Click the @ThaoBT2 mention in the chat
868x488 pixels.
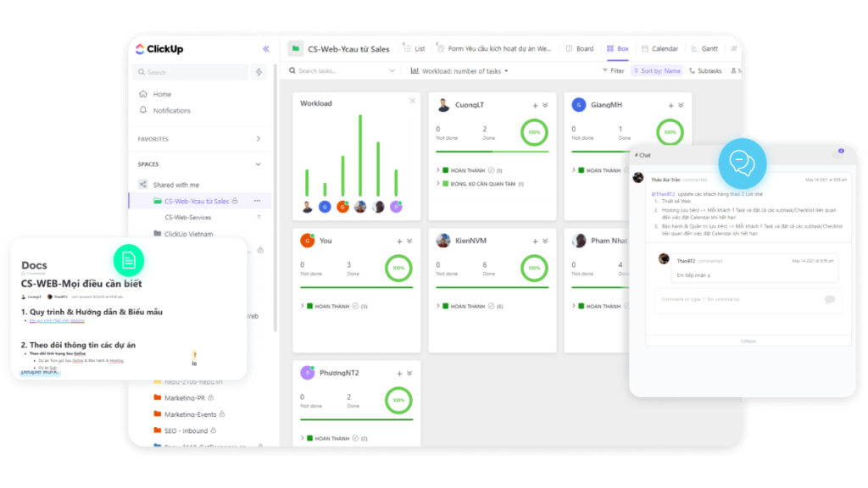(x=663, y=194)
